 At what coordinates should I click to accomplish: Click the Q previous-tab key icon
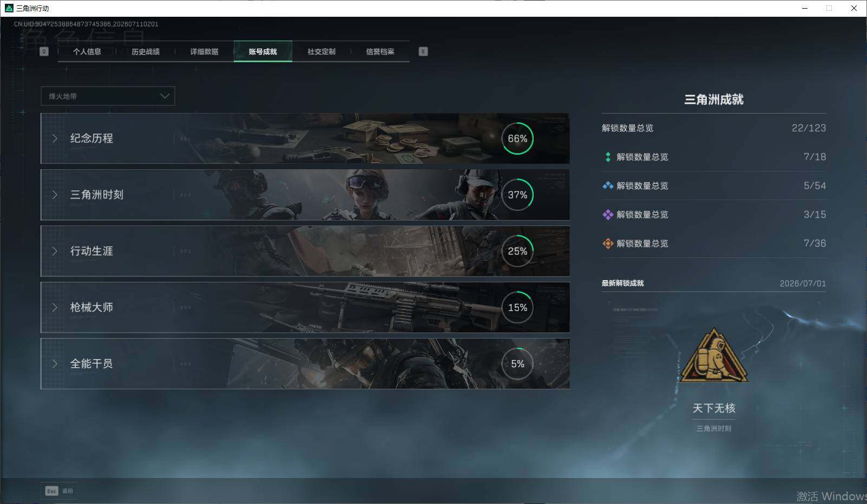tap(44, 51)
